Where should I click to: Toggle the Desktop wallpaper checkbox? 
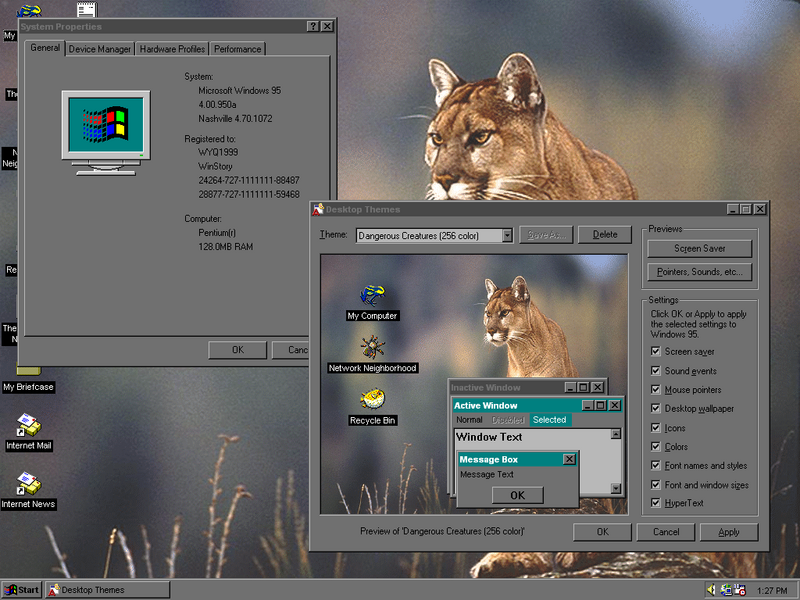(656, 409)
